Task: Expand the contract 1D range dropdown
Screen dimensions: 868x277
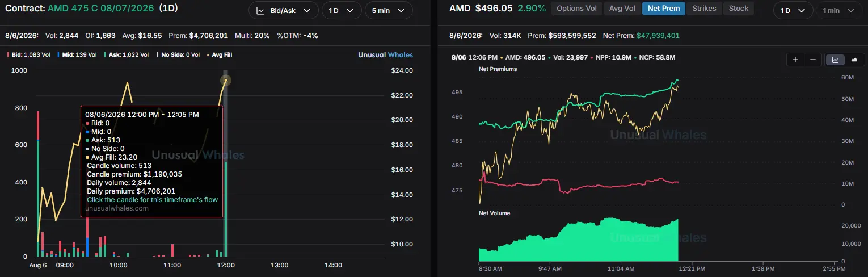Action: pyautogui.click(x=342, y=10)
